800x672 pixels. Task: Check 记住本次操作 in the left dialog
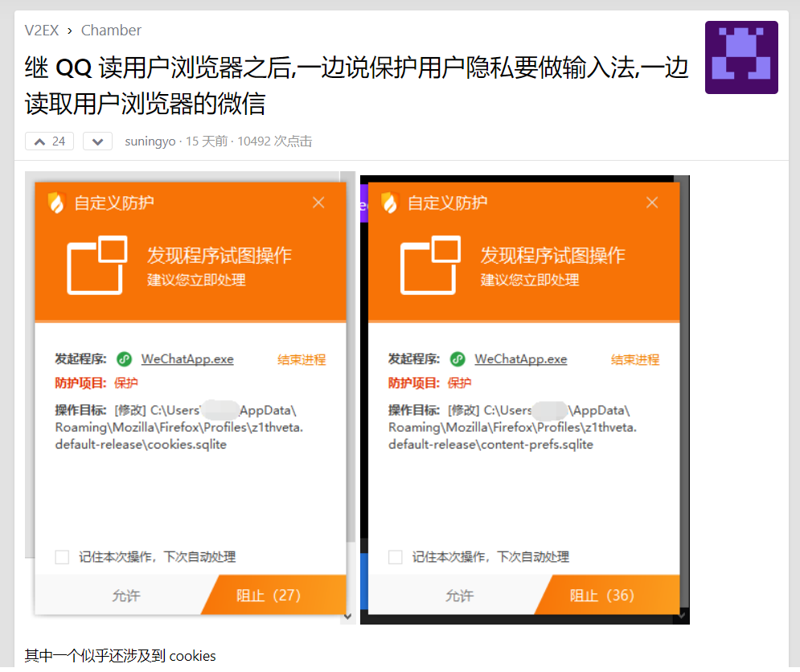[62, 557]
